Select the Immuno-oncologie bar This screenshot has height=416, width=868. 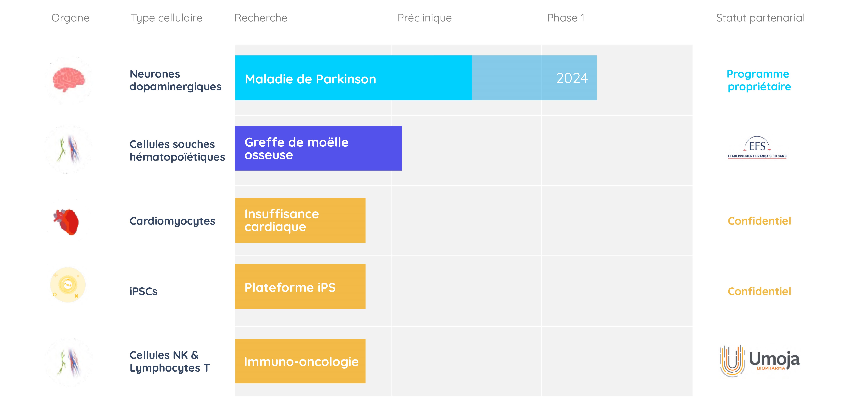300,361
